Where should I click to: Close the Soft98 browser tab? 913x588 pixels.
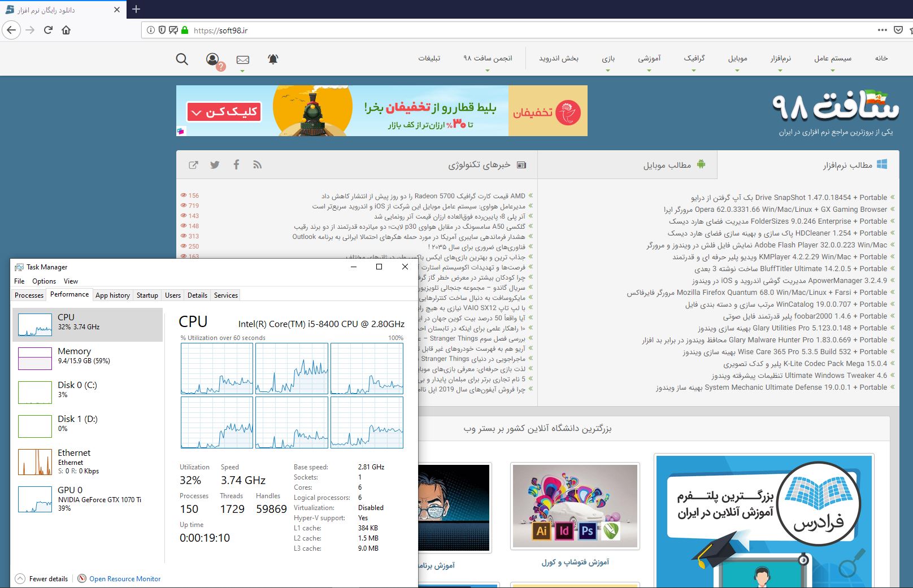[x=117, y=10]
